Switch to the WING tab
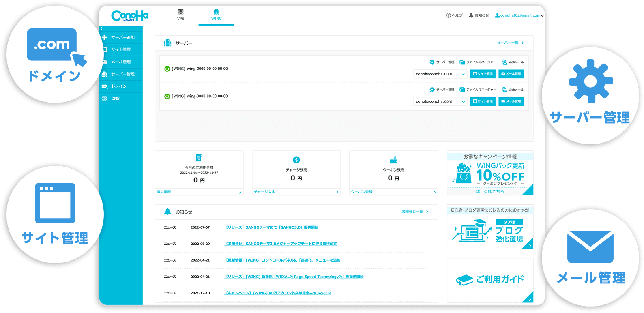The height and width of the screenshot is (313, 644). [x=216, y=15]
